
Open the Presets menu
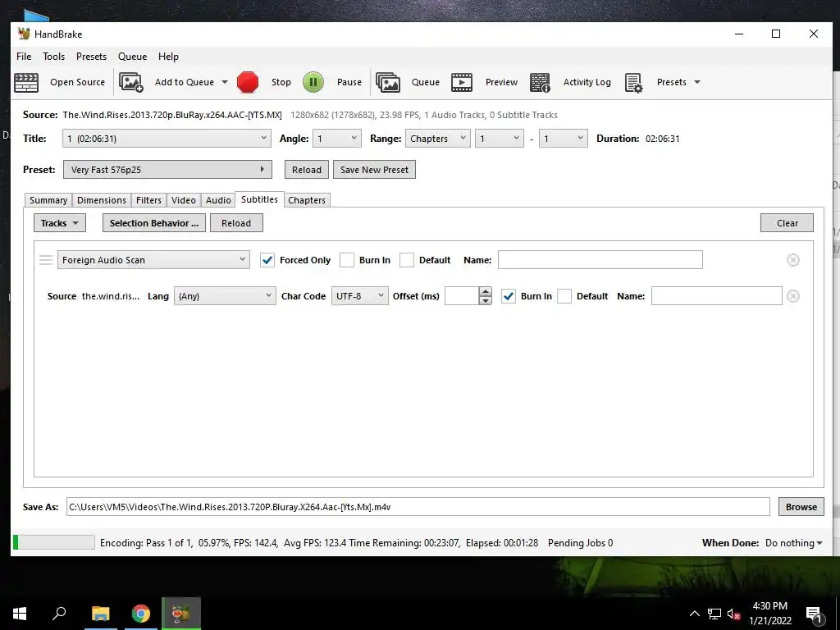click(91, 57)
